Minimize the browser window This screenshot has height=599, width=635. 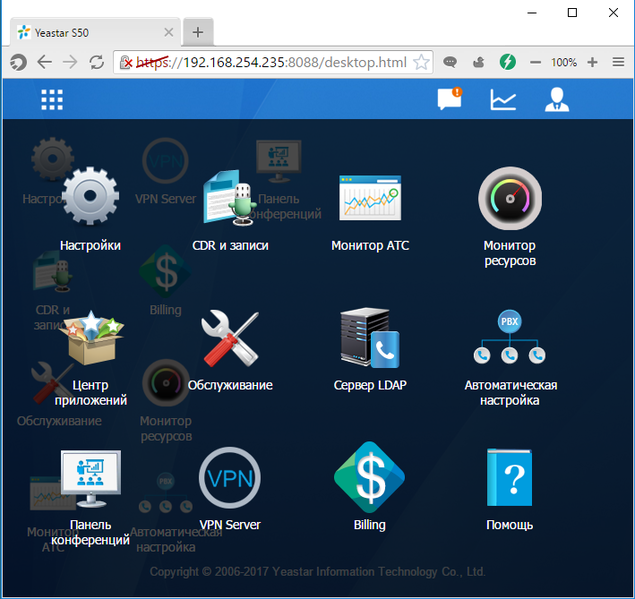(532, 13)
